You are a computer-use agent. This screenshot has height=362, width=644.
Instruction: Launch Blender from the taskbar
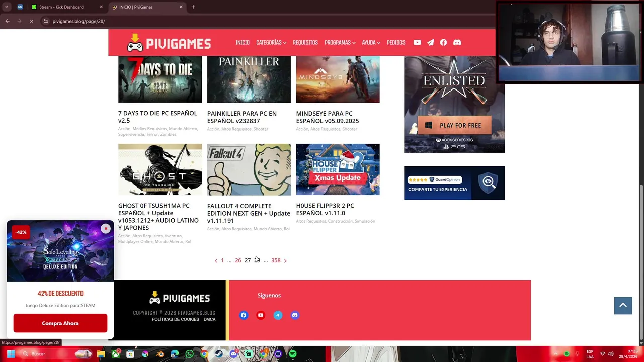160,354
